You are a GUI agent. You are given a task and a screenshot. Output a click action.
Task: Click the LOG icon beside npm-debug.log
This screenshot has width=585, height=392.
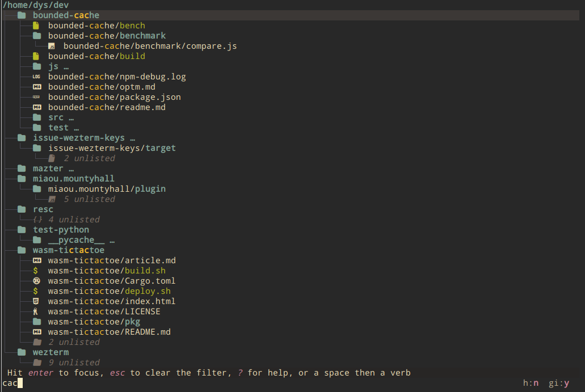click(x=36, y=77)
